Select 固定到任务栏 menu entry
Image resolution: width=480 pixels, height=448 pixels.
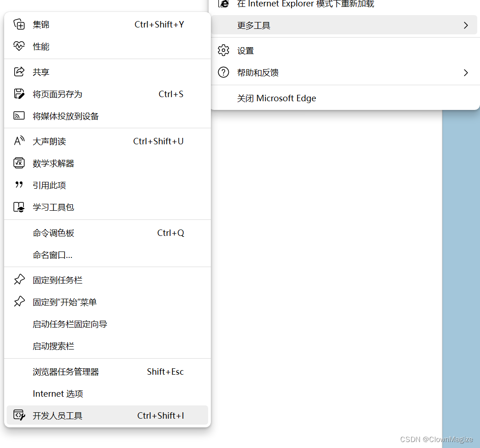pos(107,280)
